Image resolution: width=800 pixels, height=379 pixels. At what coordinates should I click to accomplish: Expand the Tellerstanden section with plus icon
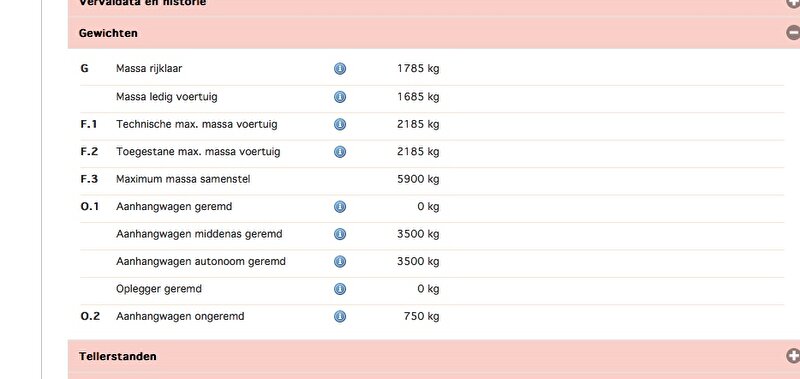pyautogui.click(x=793, y=356)
